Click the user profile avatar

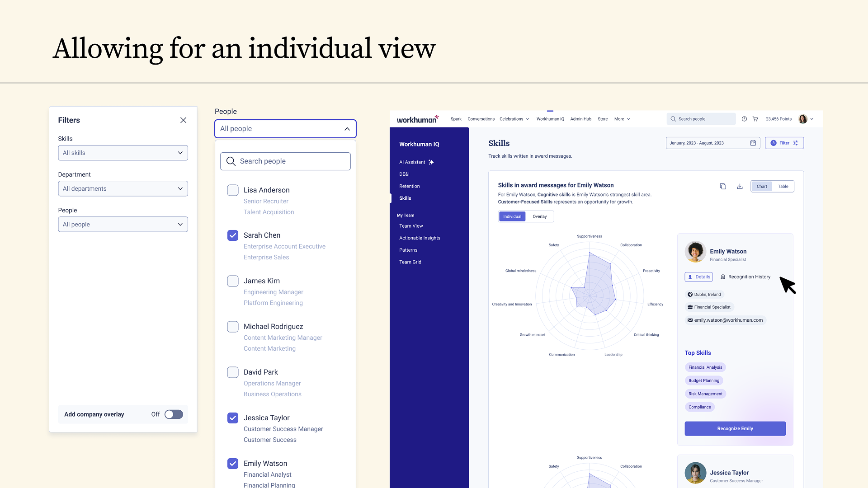pos(803,119)
